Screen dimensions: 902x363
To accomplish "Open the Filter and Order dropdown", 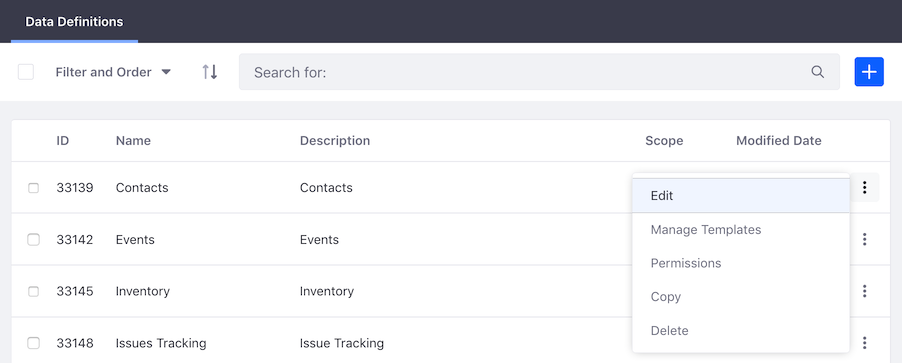I will click(x=113, y=72).
